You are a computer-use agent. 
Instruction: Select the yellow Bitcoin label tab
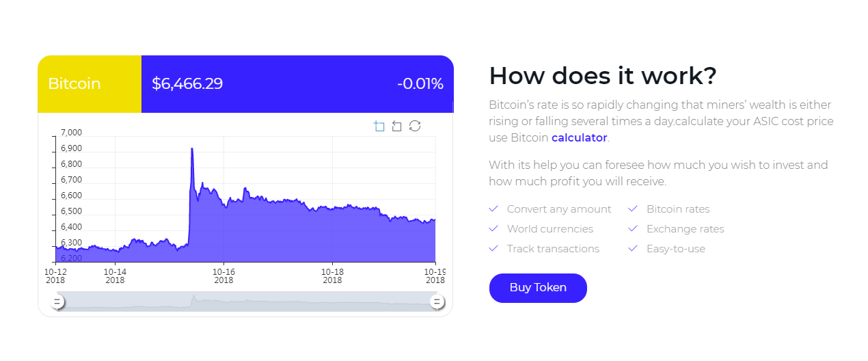pyautogui.click(x=90, y=84)
